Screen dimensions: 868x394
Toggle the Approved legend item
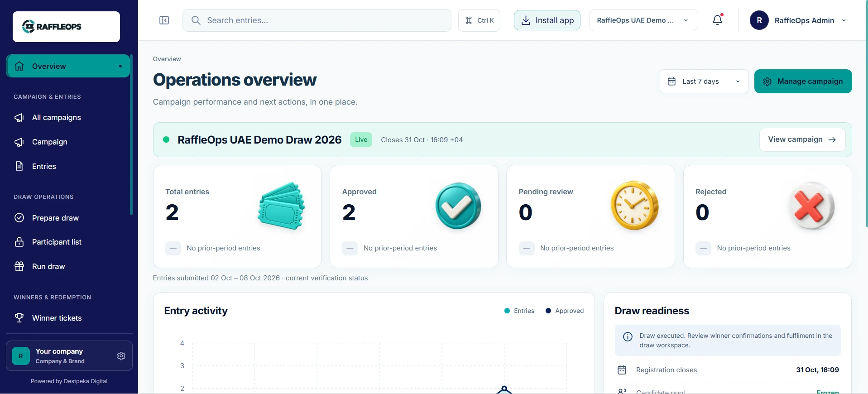(x=565, y=311)
